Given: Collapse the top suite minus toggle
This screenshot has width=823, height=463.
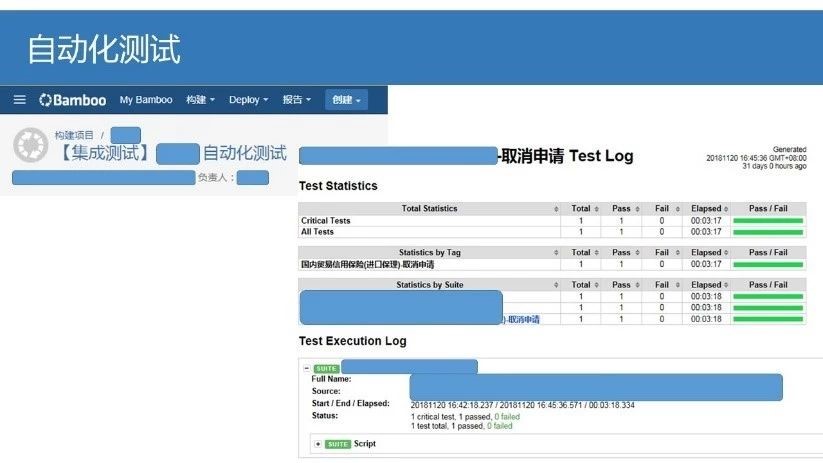Looking at the screenshot, I should tap(307, 369).
